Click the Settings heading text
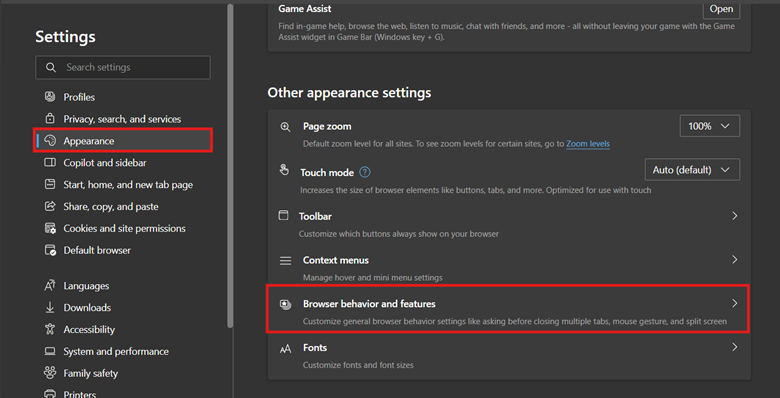780x398 pixels. click(x=65, y=36)
